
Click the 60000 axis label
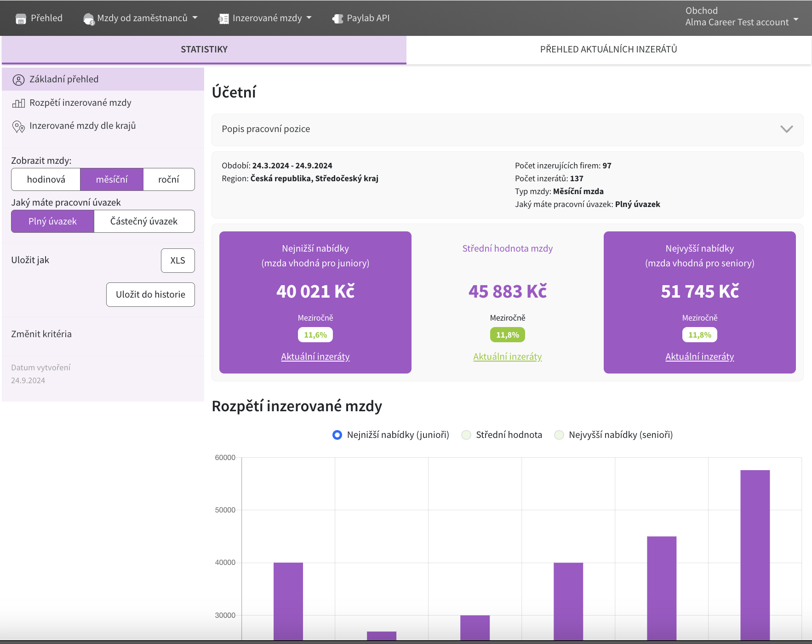(x=225, y=458)
